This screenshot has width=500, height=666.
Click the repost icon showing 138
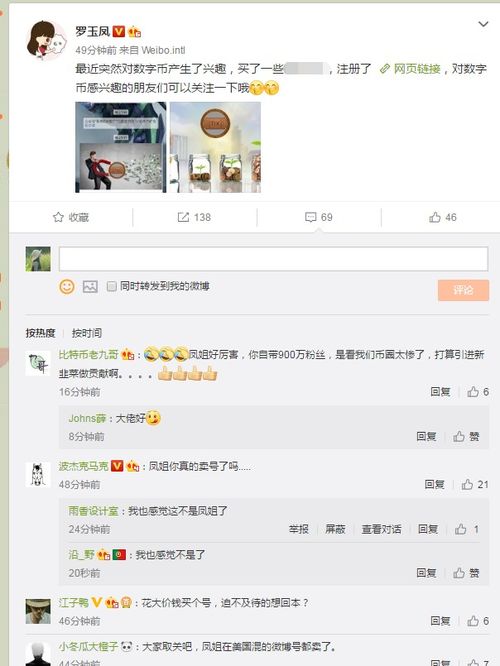point(183,217)
